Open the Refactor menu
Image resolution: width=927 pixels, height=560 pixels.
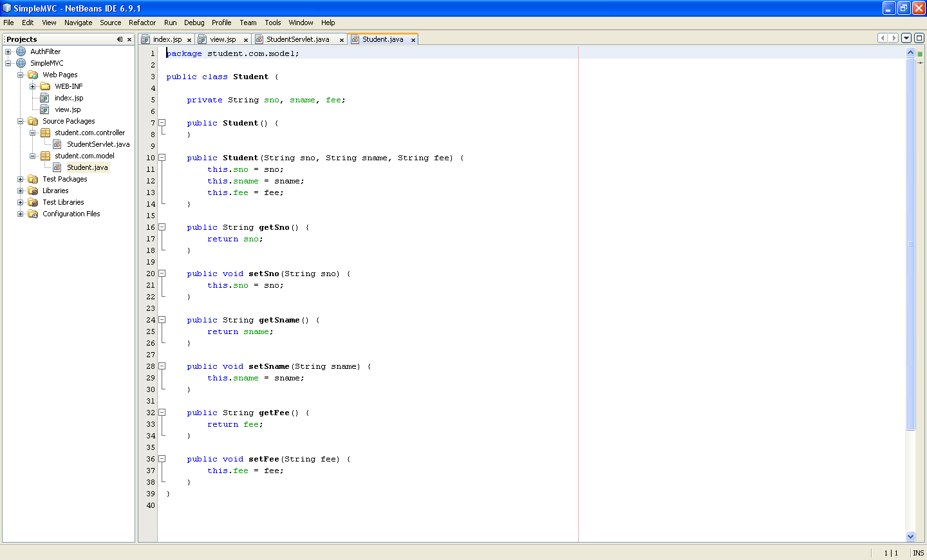tap(142, 22)
